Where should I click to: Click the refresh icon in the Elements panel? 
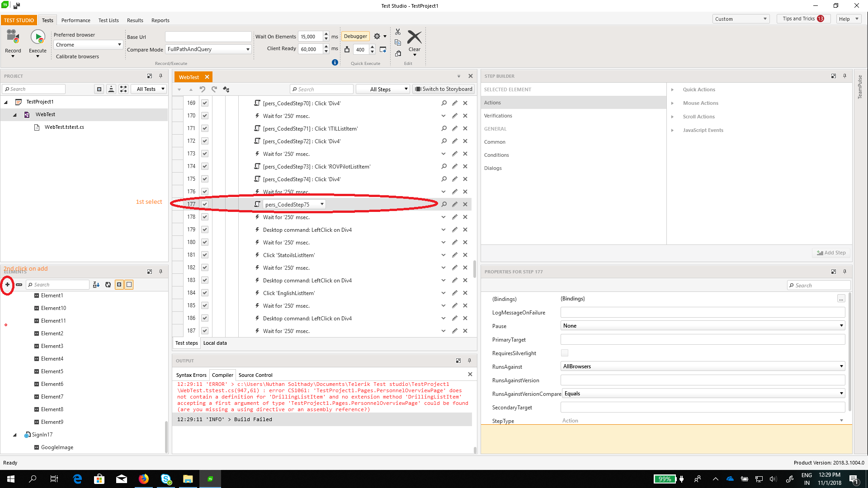point(108,285)
